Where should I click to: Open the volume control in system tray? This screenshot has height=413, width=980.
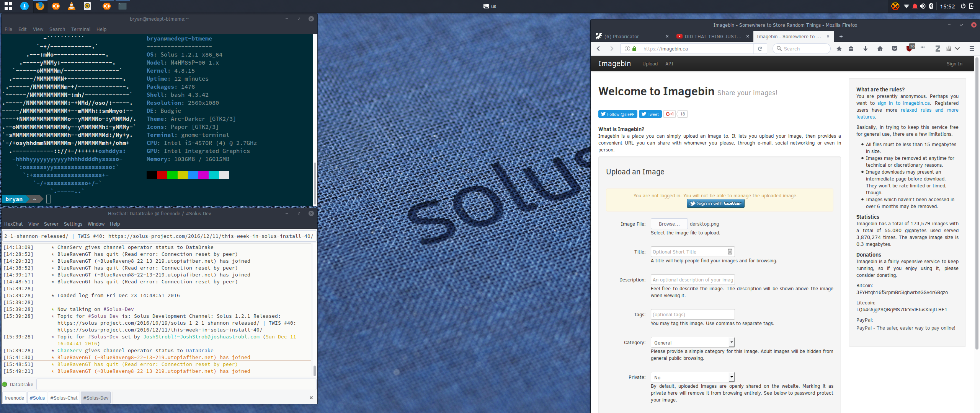923,6
